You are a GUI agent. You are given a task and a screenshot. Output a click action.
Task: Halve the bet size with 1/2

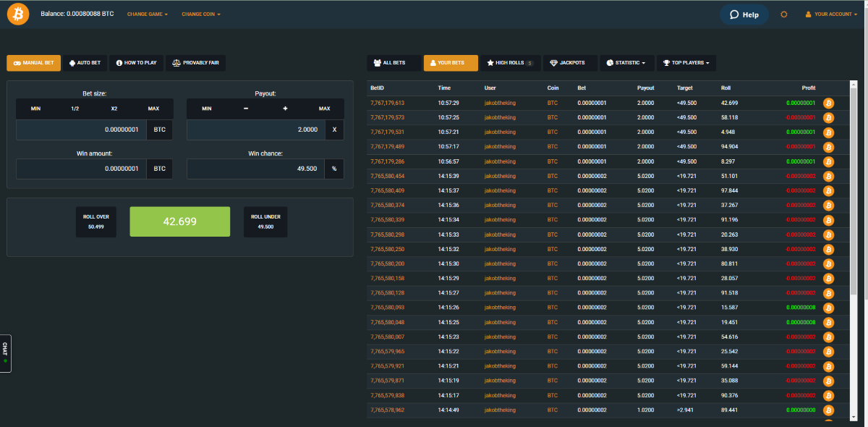pyautogui.click(x=75, y=109)
